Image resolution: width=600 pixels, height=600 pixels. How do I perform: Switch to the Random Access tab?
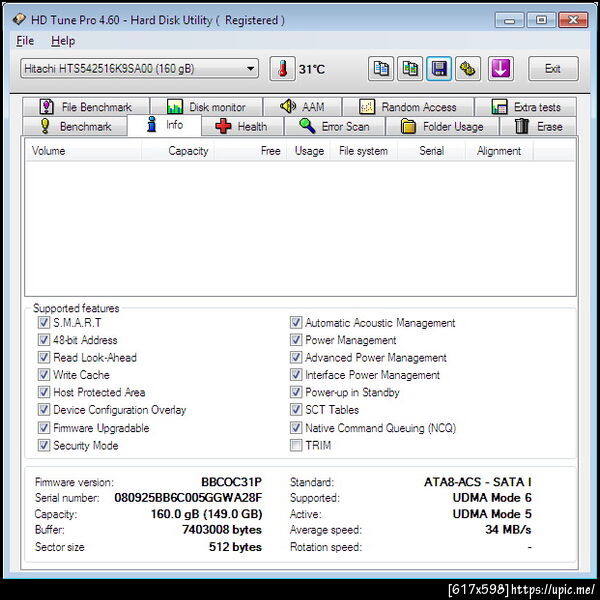pos(408,107)
